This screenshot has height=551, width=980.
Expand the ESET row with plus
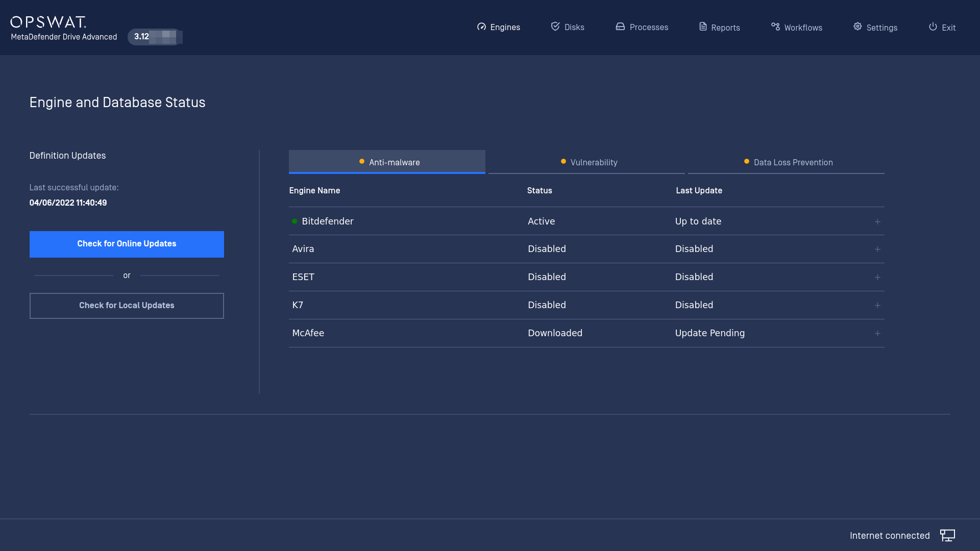[877, 278]
